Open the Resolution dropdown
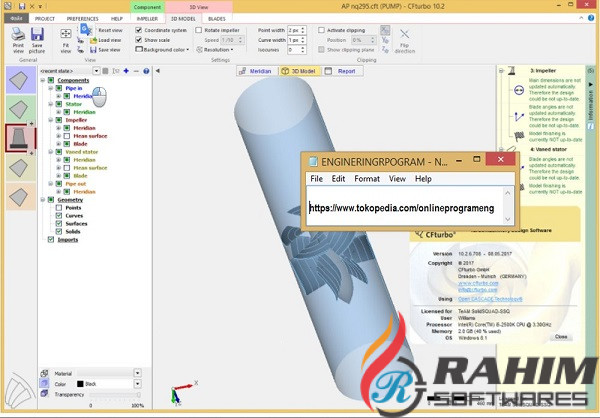The image size is (600, 418). coord(215,50)
